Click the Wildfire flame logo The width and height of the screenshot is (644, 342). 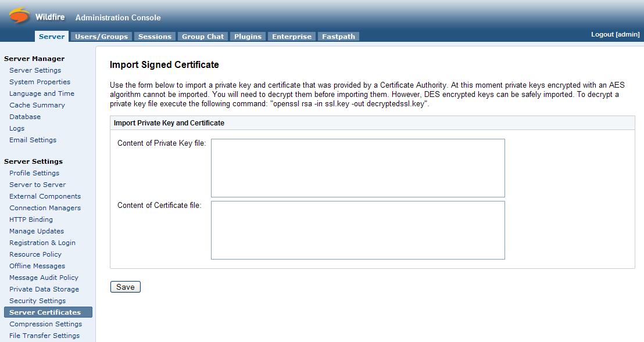pyautogui.click(x=19, y=16)
